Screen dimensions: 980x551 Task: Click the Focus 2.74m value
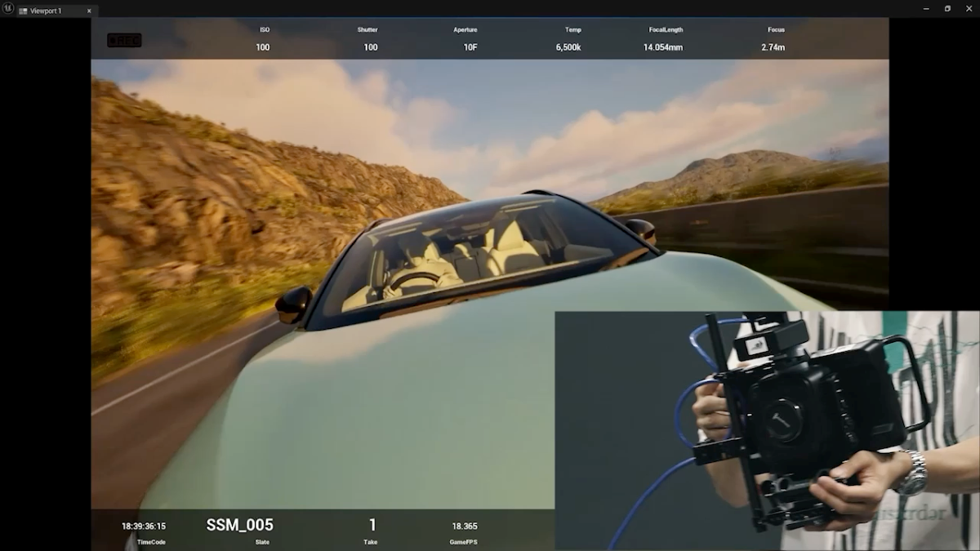[773, 47]
